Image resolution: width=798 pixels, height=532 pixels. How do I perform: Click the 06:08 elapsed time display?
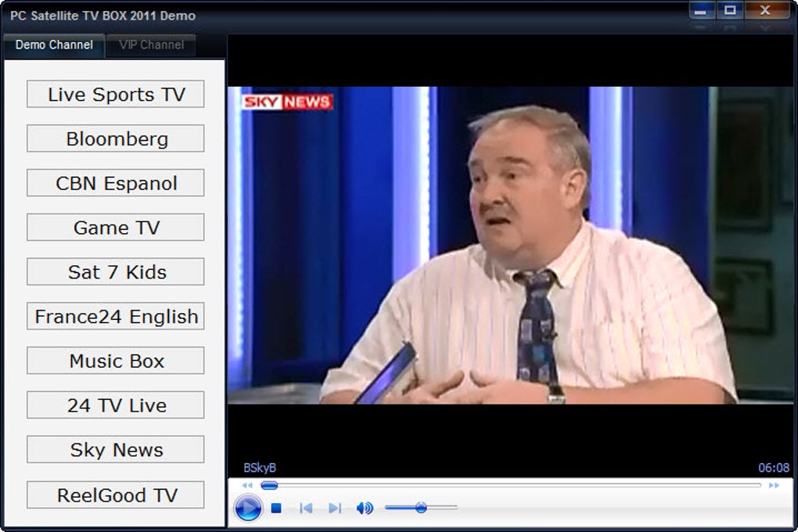pos(774,468)
